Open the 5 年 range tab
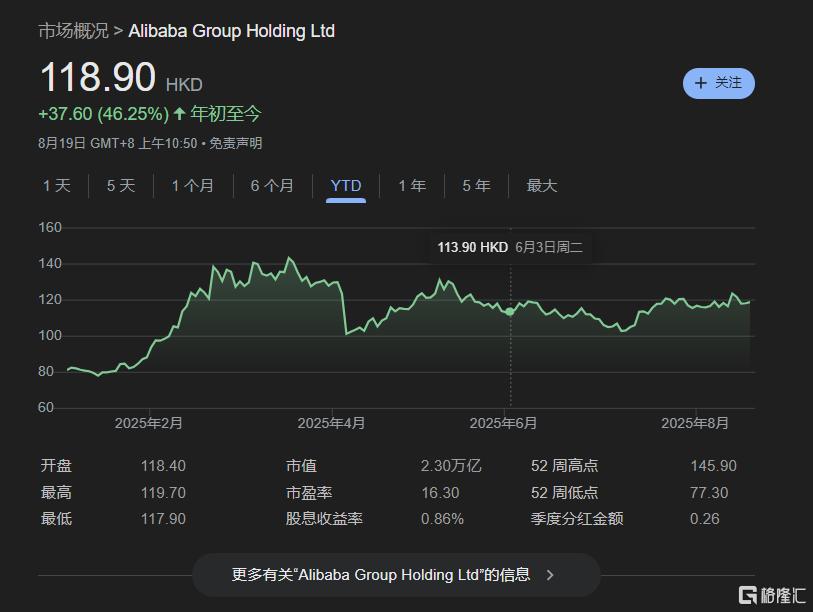 (476, 186)
